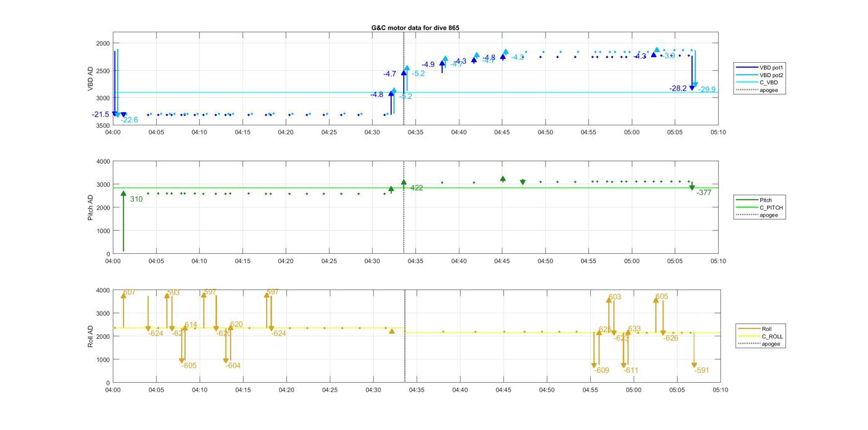The image size is (868, 430).
Task: Click the title 'G&C motor data for dive 865'
Action: [415, 28]
